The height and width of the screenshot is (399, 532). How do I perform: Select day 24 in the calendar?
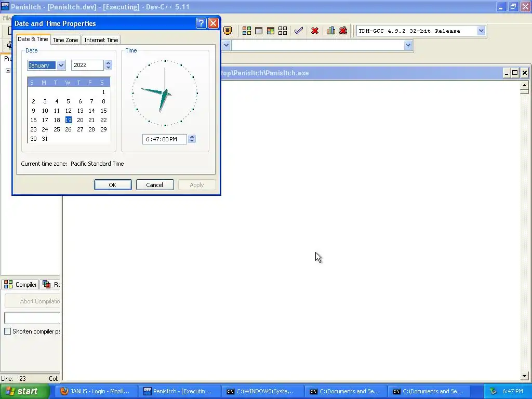click(x=45, y=129)
